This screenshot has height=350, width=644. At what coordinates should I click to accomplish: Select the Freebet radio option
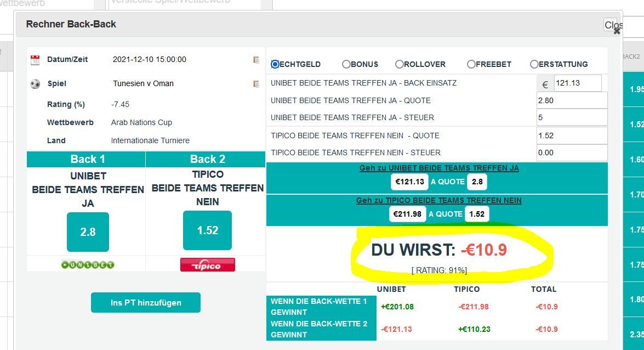[x=471, y=64]
